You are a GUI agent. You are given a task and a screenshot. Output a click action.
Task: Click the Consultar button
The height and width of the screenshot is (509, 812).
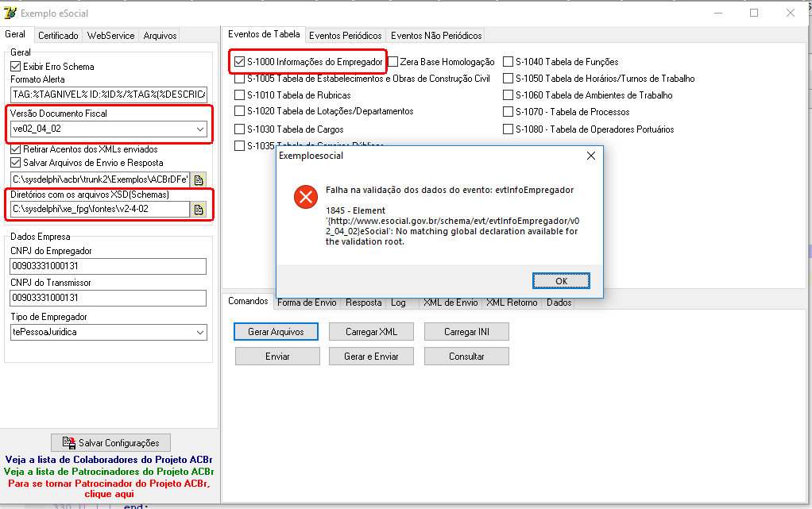[x=466, y=357]
